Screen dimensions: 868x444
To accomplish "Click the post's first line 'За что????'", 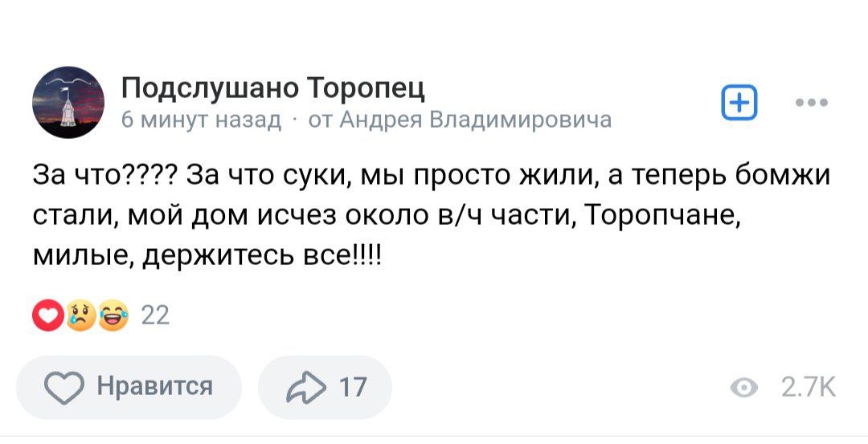I will tap(104, 176).
